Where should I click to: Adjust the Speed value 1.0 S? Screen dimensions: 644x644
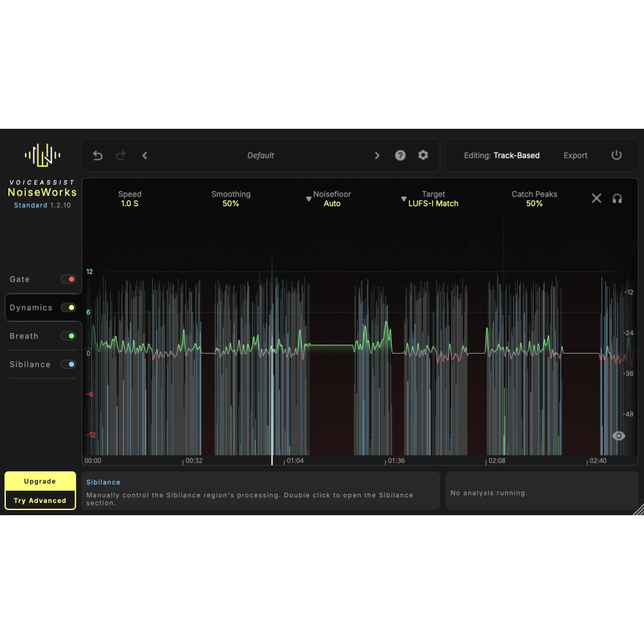pos(129,204)
